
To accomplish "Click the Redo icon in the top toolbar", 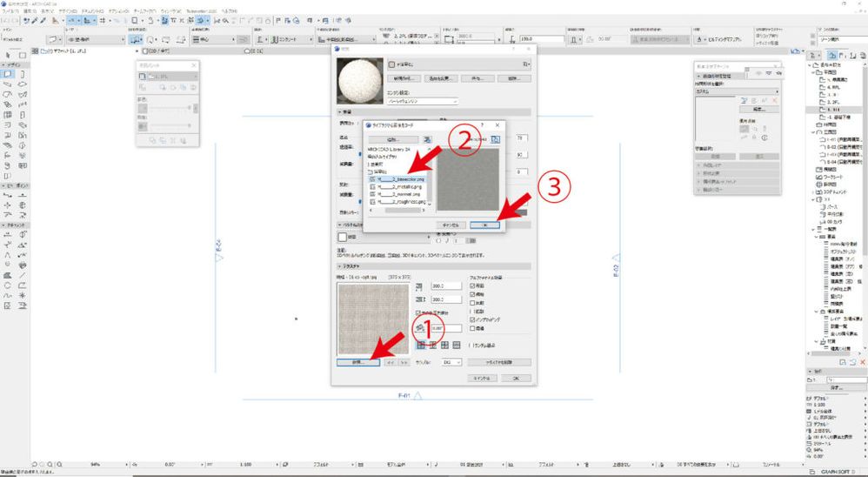I will coord(17,21).
